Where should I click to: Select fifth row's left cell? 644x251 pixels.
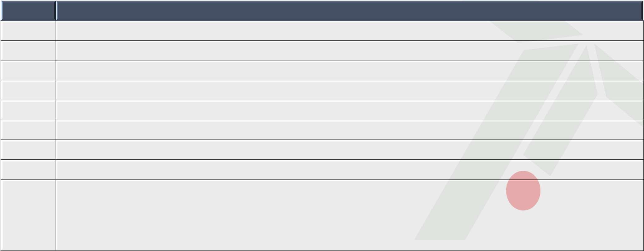28,110
